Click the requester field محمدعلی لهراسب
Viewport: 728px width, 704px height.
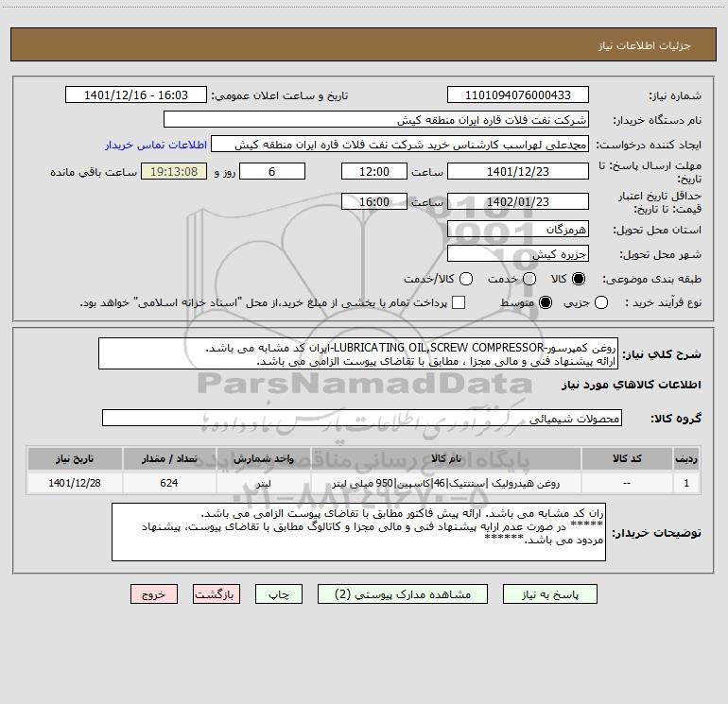click(400, 145)
